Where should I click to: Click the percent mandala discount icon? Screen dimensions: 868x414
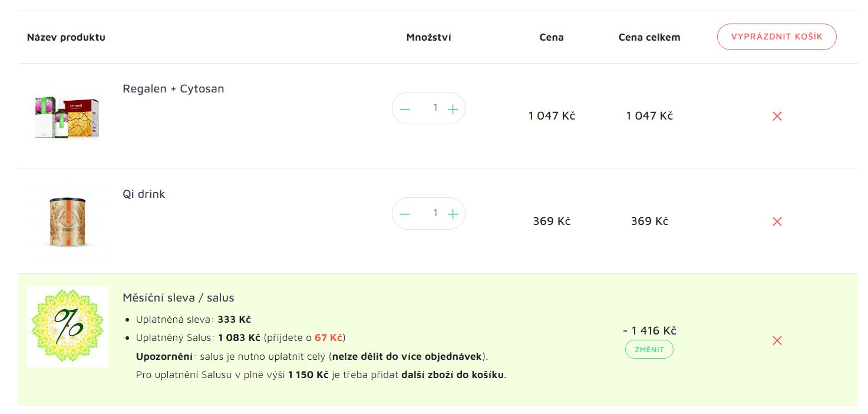click(x=67, y=326)
